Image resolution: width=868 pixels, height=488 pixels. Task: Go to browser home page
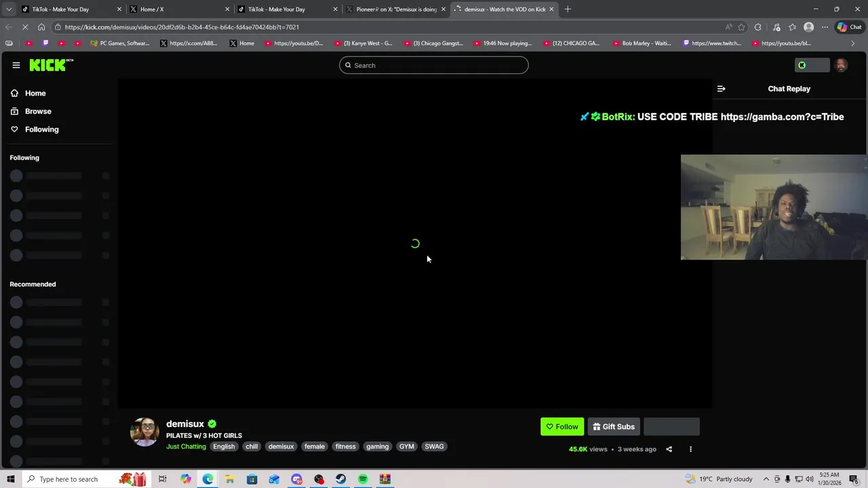click(x=41, y=27)
